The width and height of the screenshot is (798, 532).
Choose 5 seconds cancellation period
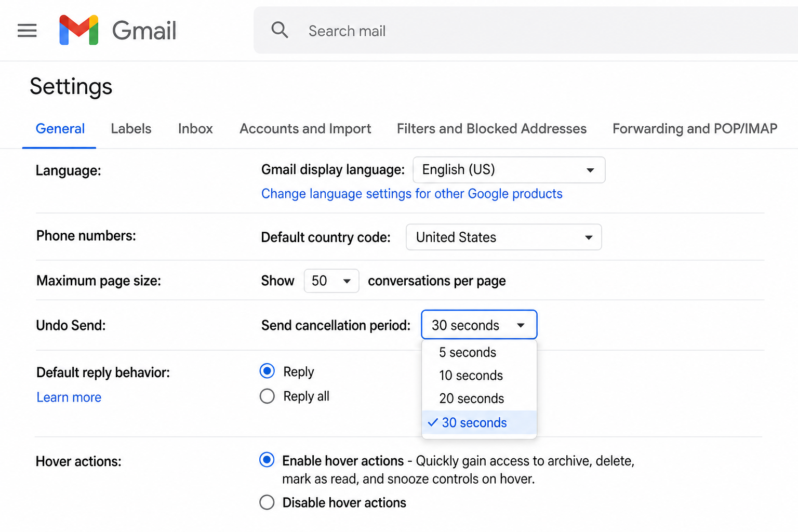pyautogui.click(x=479, y=352)
